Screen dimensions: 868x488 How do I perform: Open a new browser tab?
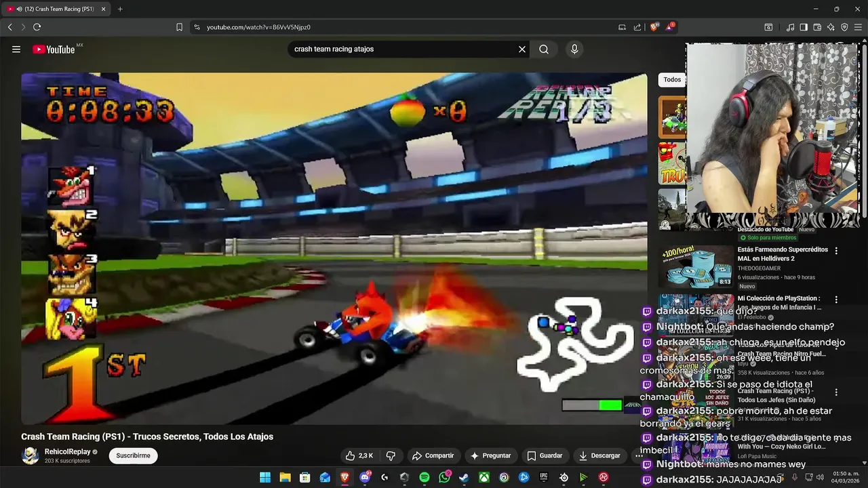tap(120, 9)
